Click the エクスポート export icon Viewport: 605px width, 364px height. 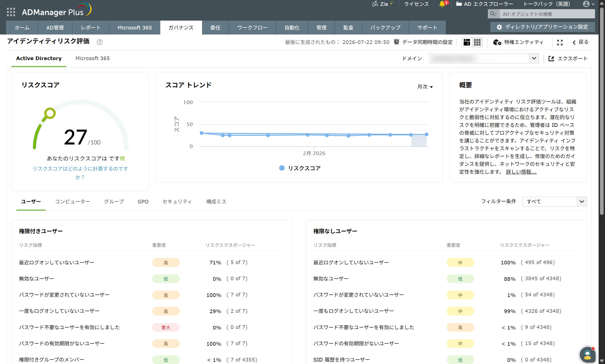[x=551, y=58]
